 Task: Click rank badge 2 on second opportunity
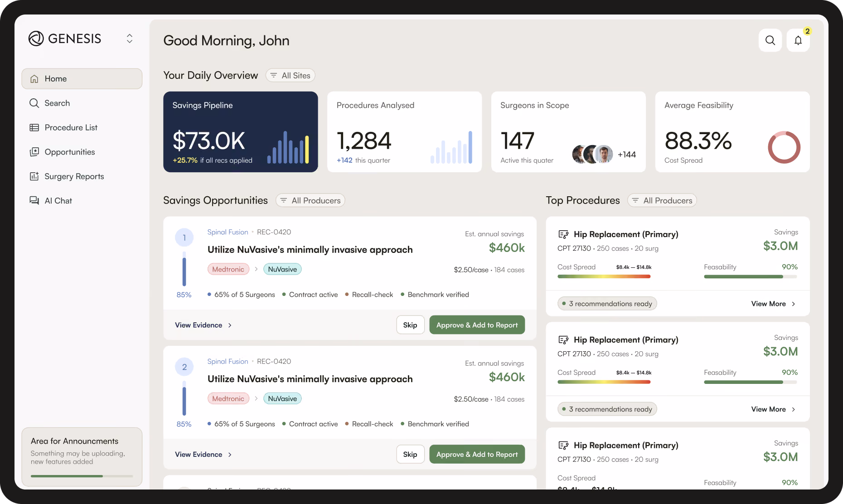[184, 367]
